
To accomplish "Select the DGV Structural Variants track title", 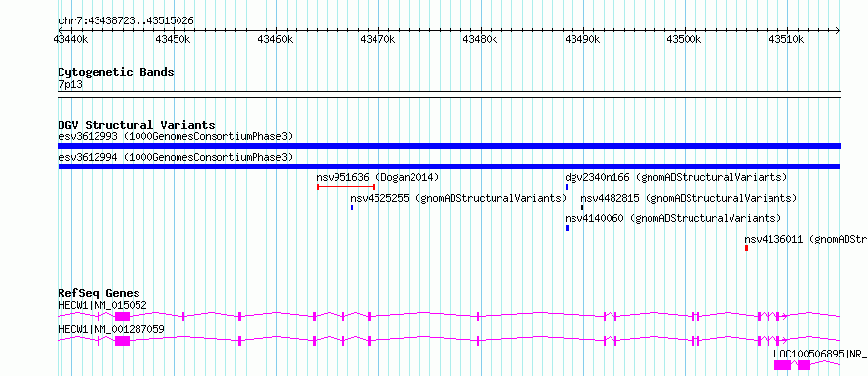I will [137, 125].
